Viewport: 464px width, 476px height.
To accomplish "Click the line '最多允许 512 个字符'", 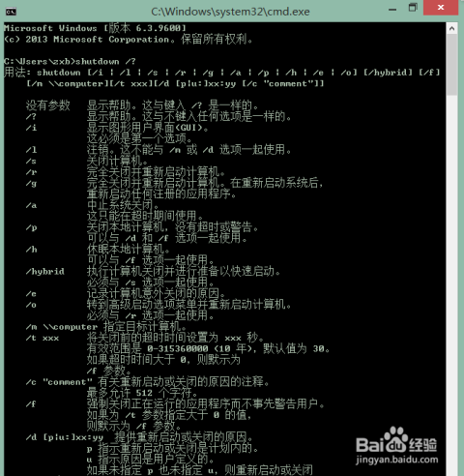I will point(142,393).
